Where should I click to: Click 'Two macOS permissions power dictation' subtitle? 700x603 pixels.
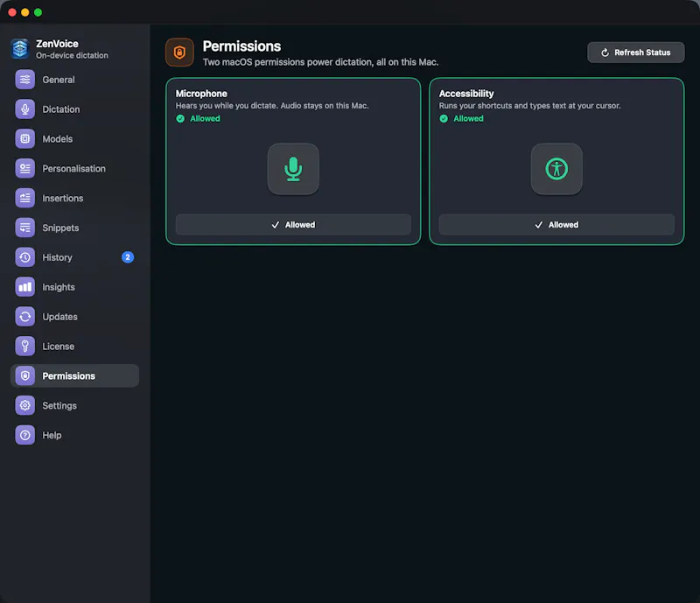320,62
